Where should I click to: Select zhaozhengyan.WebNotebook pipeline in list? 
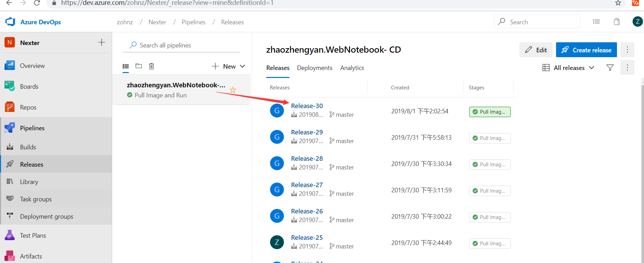tap(181, 90)
